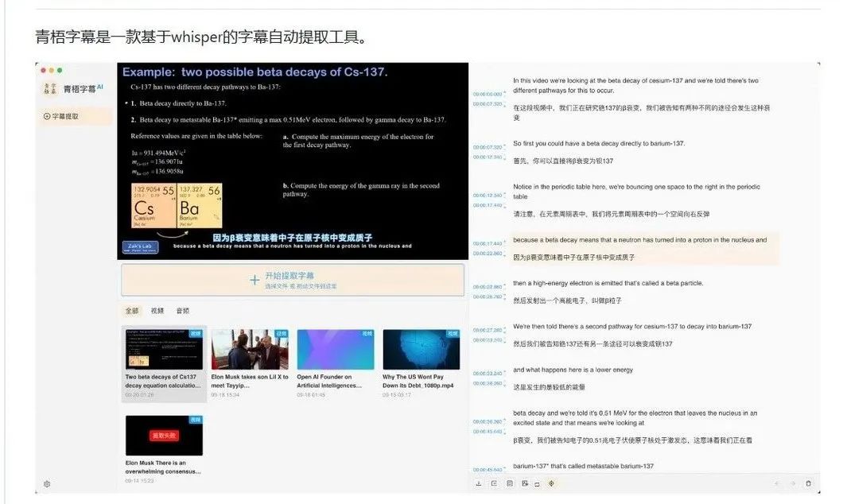Open the Open AI Founder video thumbnail
The image size is (847, 504).
[x=336, y=350]
